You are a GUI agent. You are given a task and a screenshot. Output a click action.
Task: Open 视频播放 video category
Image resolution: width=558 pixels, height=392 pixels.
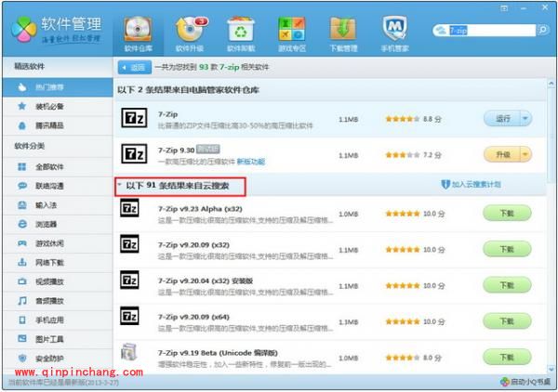58,281
